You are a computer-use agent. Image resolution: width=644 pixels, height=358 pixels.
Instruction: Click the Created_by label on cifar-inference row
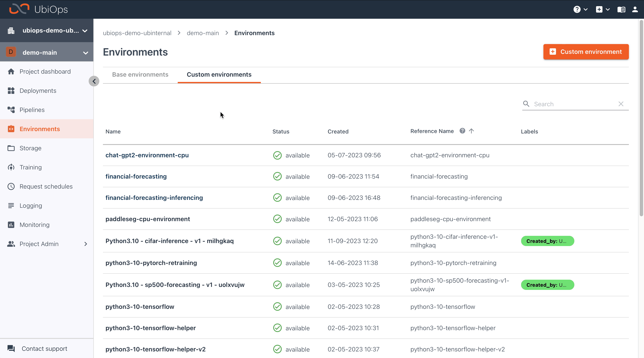click(x=547, y=241)
